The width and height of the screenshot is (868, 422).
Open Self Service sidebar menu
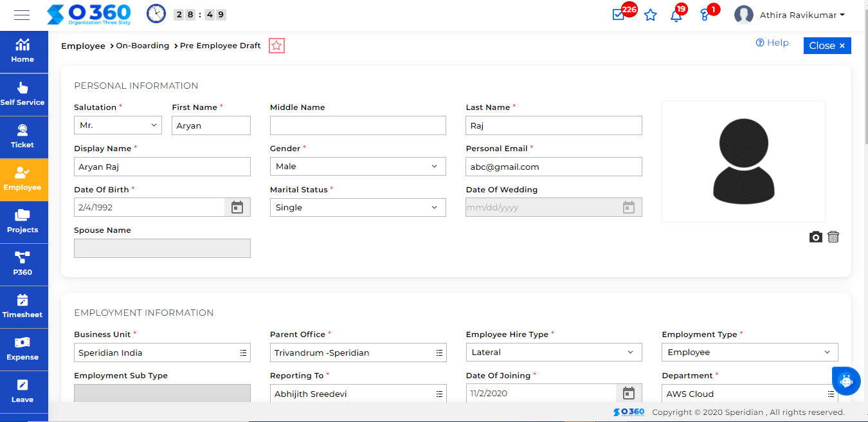pyautogui.click(x=23, y=94)
